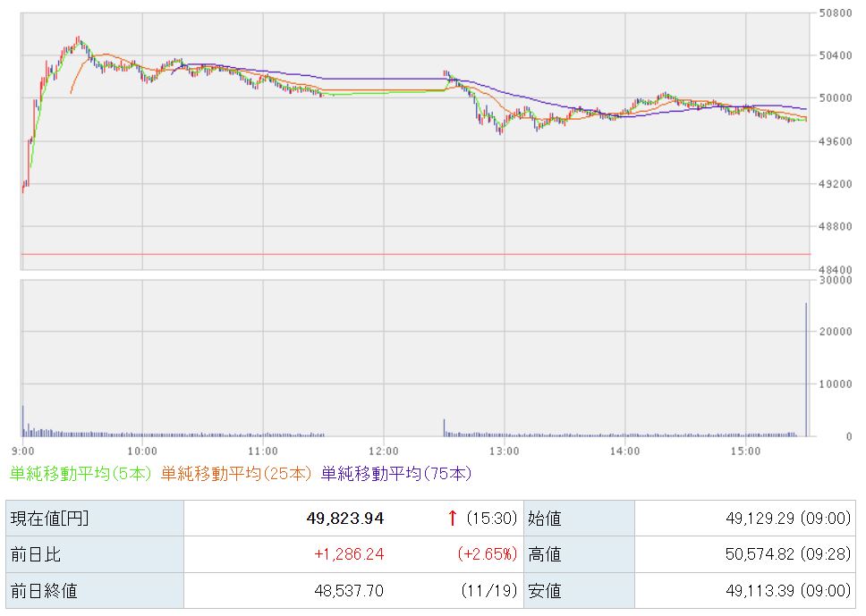Click the purple 単純移動平均(75本) legend label
866x616 pixels.
[395, 474]
